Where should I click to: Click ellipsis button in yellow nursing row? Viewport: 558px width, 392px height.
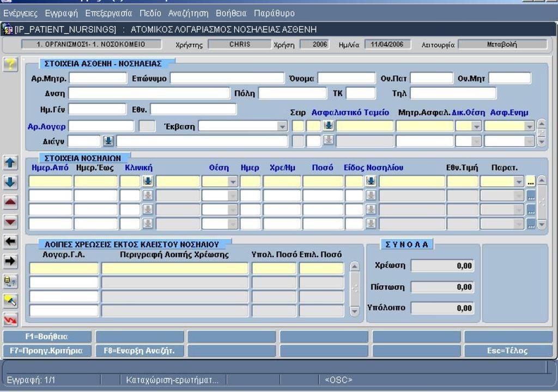(531, 181)
